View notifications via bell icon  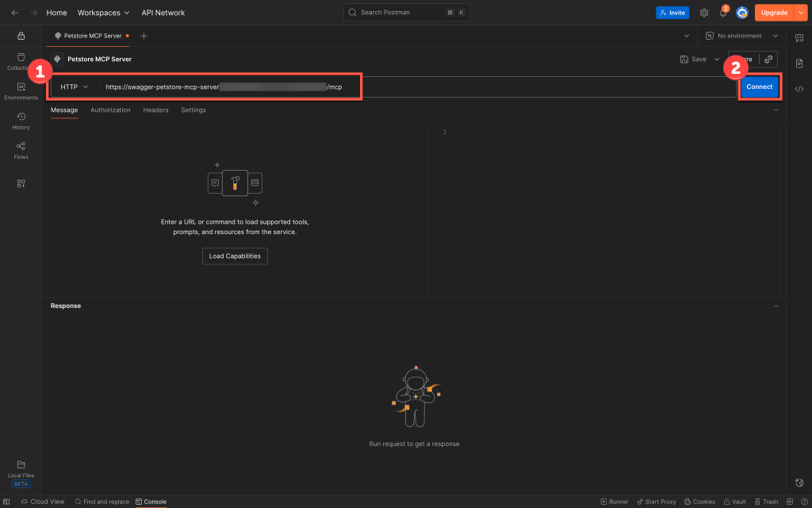click(722, 13)
